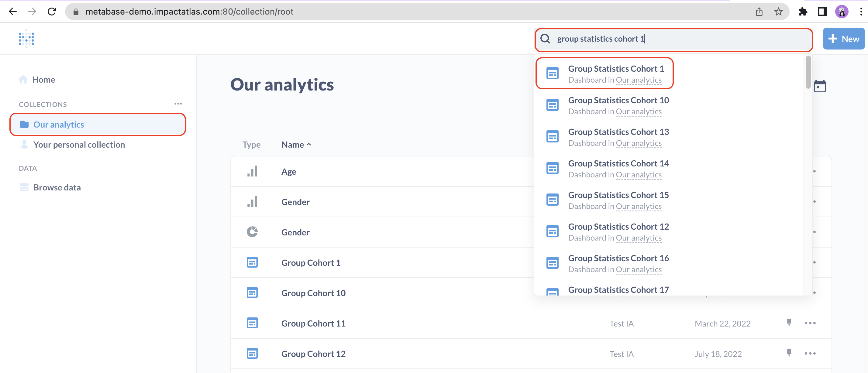Click the browser extensions puzzle icon
Screen dimensions: 868x373
(x=803, y=12)
